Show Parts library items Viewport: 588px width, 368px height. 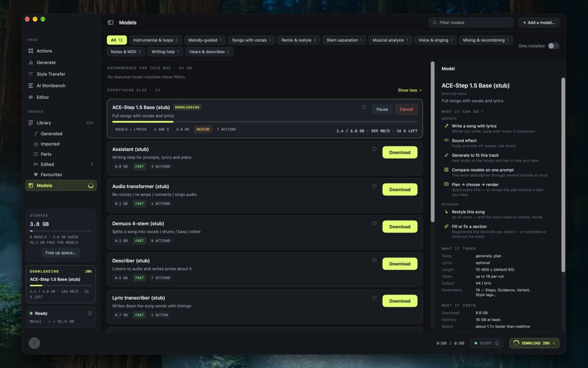click(61, 154)
